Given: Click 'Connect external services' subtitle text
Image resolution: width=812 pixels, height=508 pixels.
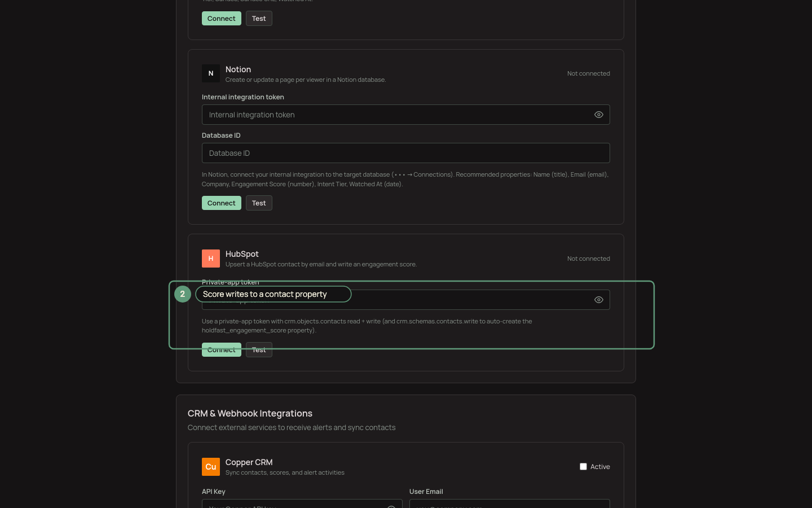Looking at the screenshot, I should click(x=292, y=428).
